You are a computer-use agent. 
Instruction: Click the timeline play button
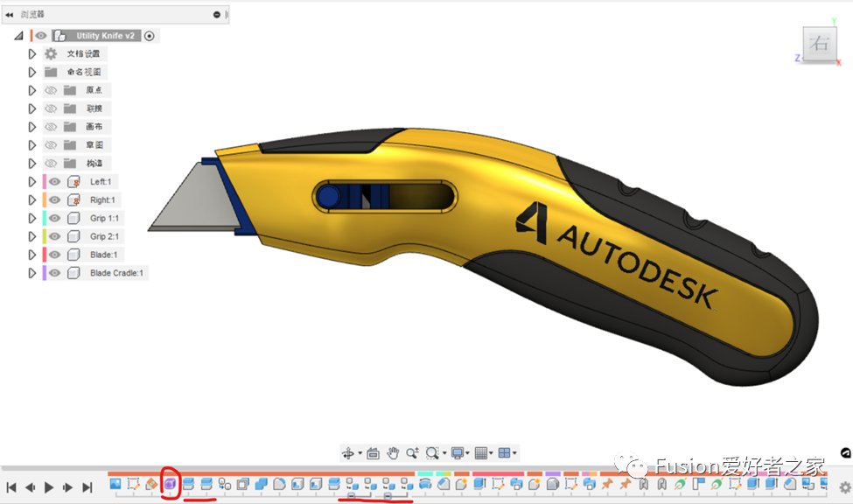[49, 487]
